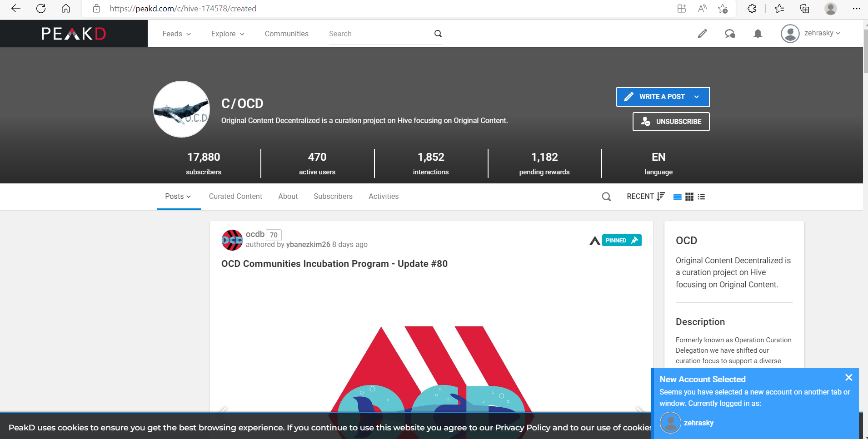The height and width of the screenshot is (439, 868).
Task: Expand the Explore dropdown
Action: tap(228, 34)
